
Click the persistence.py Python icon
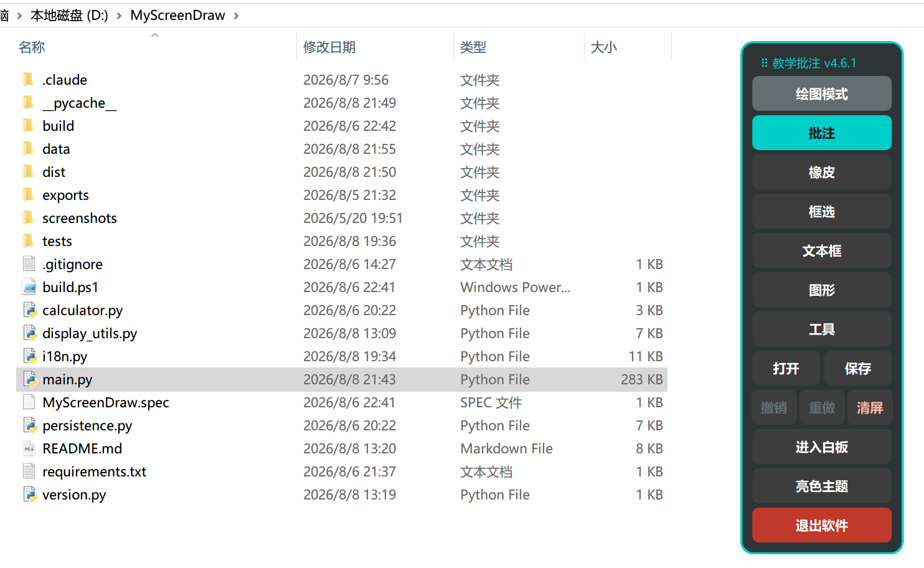29,425
